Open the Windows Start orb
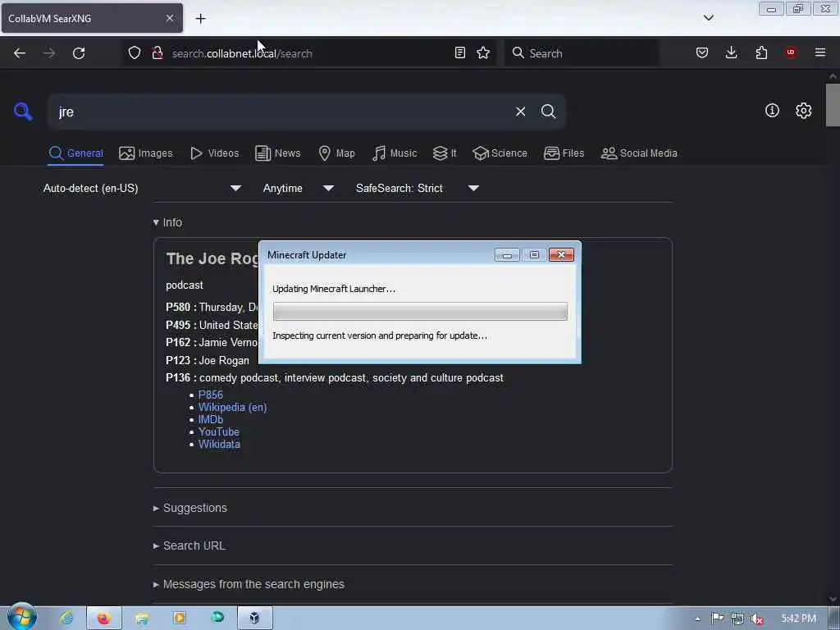The image size is (840, 630). 22,617
